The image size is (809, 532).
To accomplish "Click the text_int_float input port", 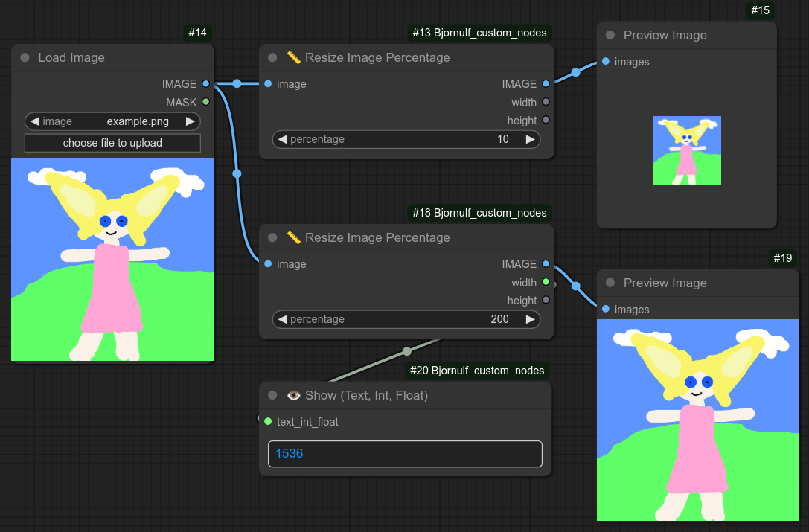I will coord(268,422).
